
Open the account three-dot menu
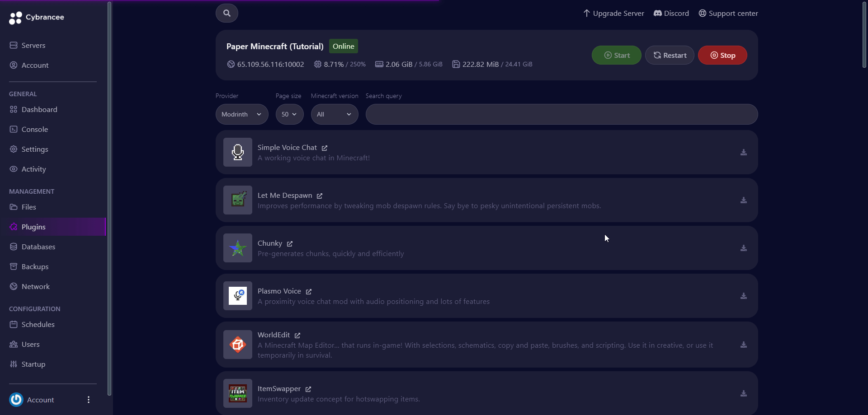point(89,400)
